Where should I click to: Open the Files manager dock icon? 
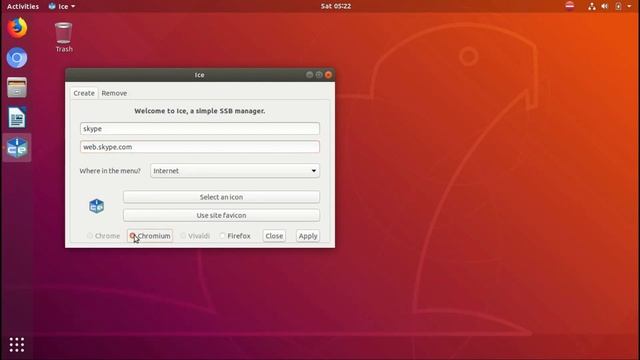pos(17,88)
